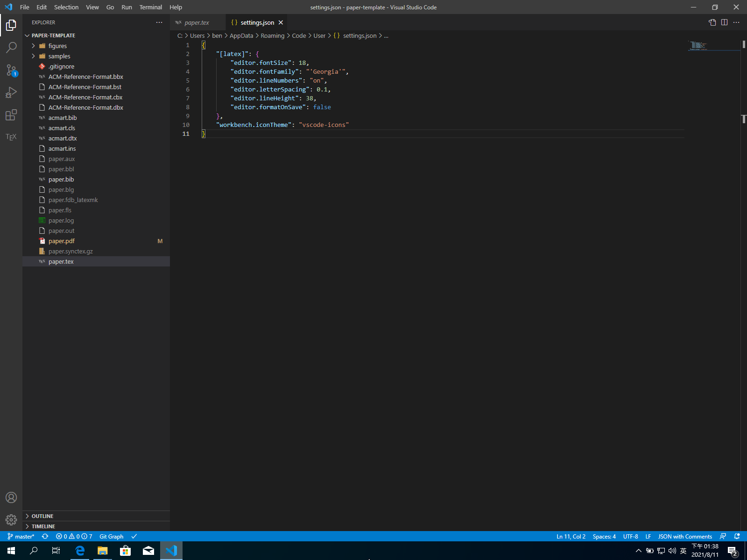Expand the OUTLINE section

pyautogui.click(x=42, y=516)
